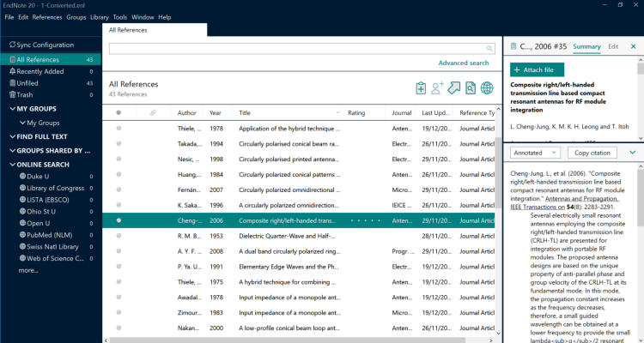Image resolution: width=644 pixels, height=343 pixels.
Task: Sort by the Year column header
Action: pyautogui.click(x=216, y=112)
